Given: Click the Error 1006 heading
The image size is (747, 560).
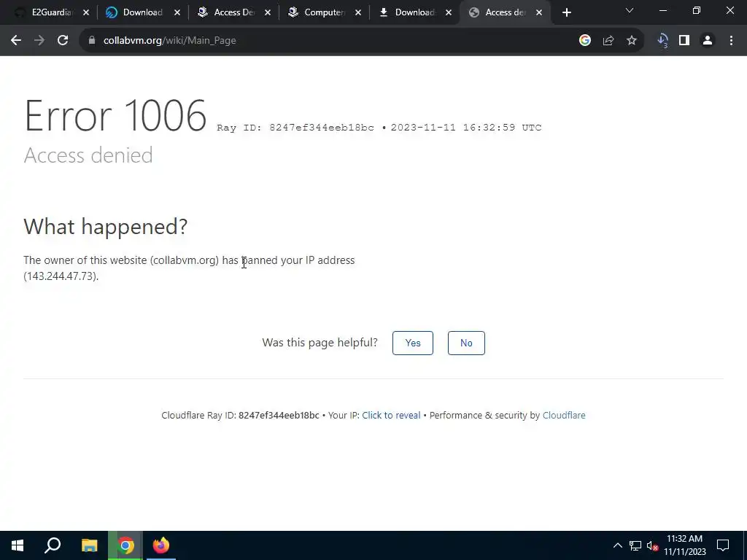Looking at the screenshot, I should pyautogui.click(x=115, y=116).
